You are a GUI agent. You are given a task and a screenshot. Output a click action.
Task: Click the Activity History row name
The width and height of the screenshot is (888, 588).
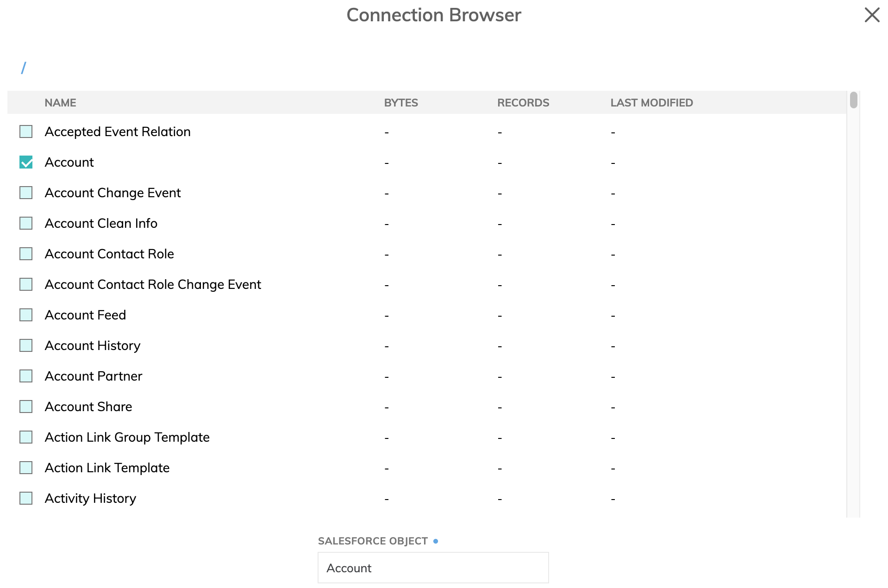coord(91,499)
